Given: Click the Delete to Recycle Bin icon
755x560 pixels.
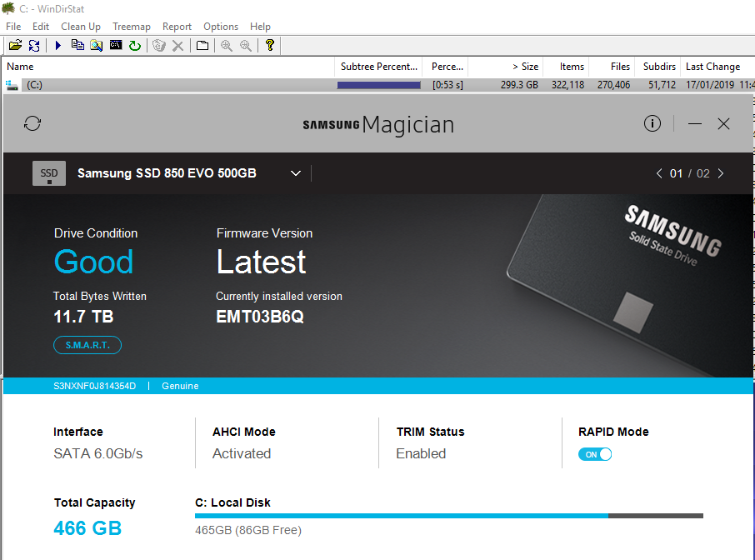Looking at the screenshot, I should point(159,45).
